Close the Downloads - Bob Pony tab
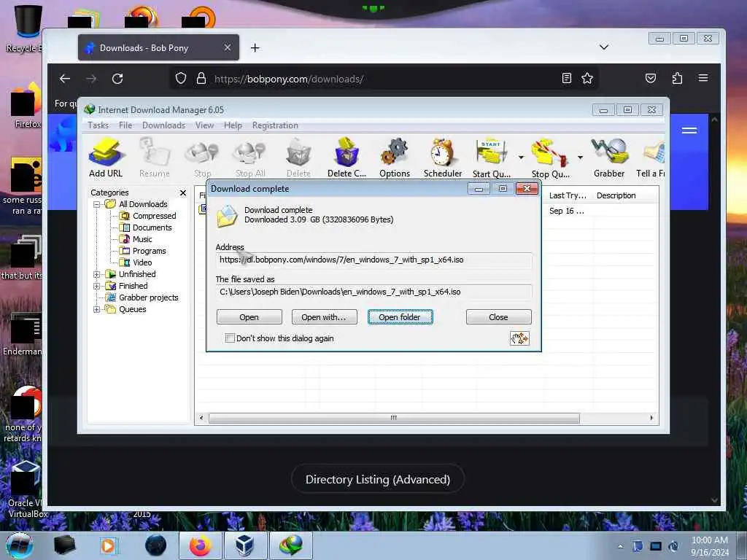This screenshot has width=747, height=560. coord(228,47)
